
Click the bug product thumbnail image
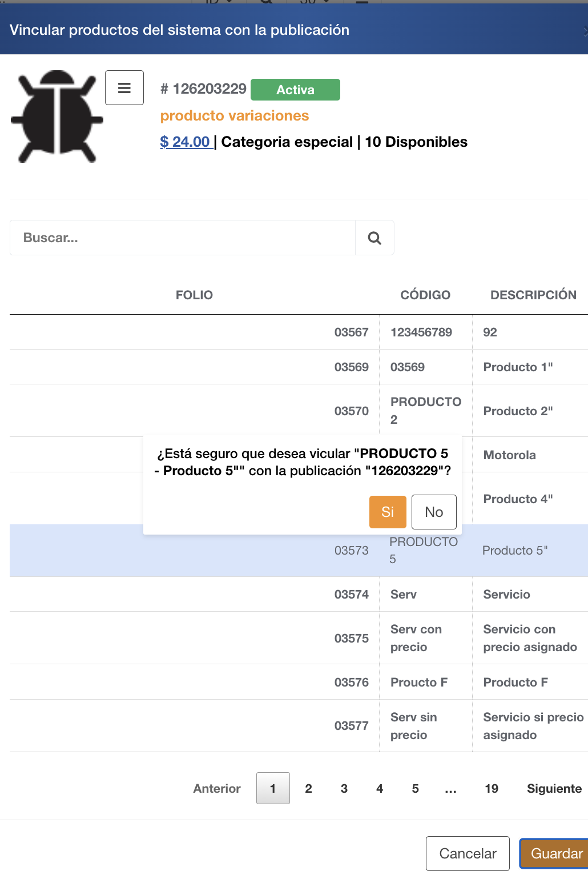point(57,117)
